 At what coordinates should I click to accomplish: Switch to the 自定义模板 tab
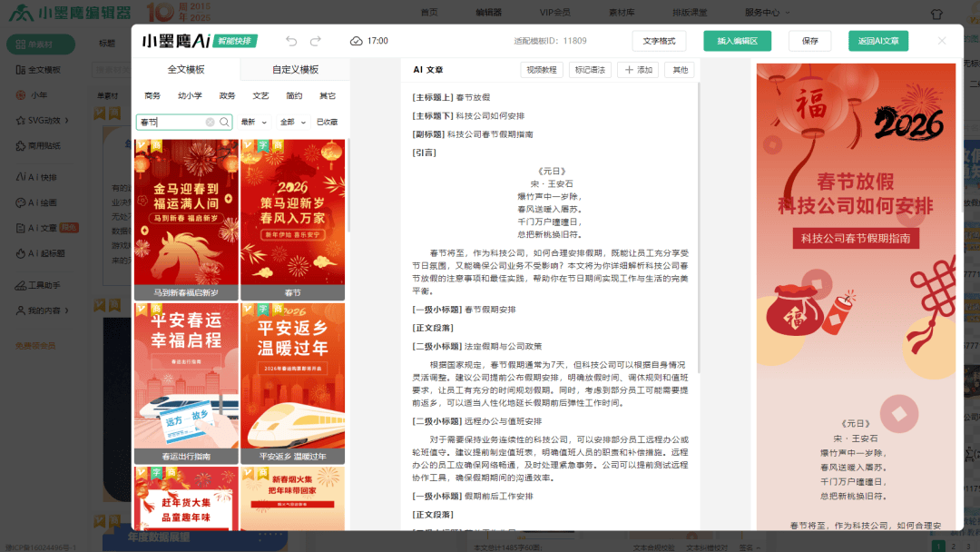click(x=295, y=70)
